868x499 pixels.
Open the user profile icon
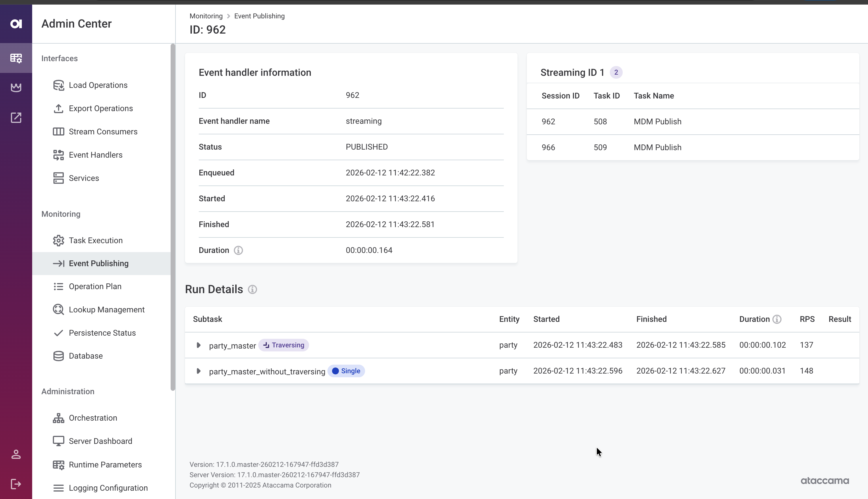coord(16,454)
